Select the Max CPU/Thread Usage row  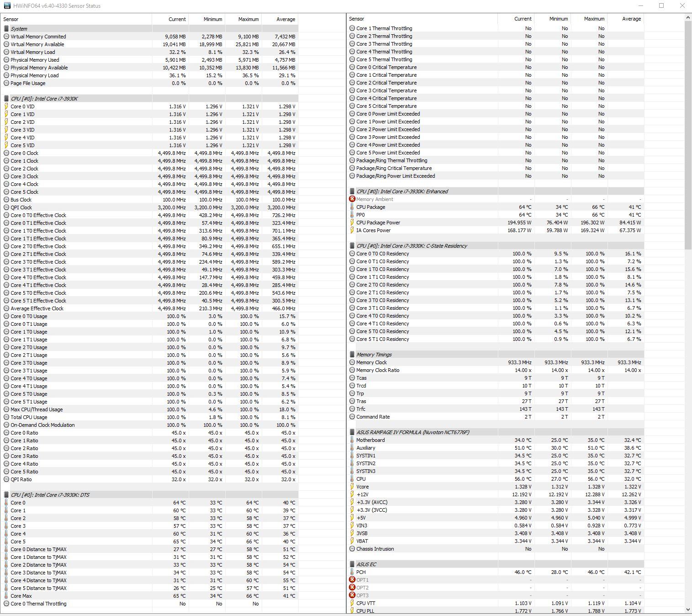[150, 409]
